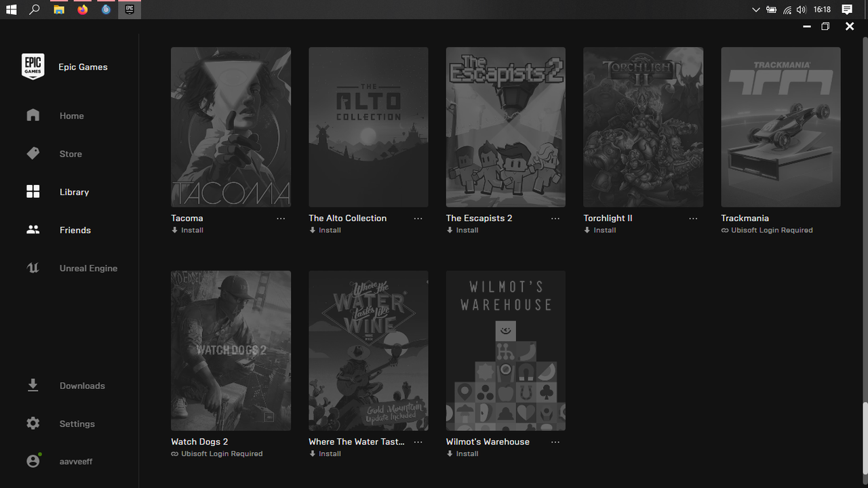Click Install under Torchlight II
868x488 pixels.
(x=605, y=230)
